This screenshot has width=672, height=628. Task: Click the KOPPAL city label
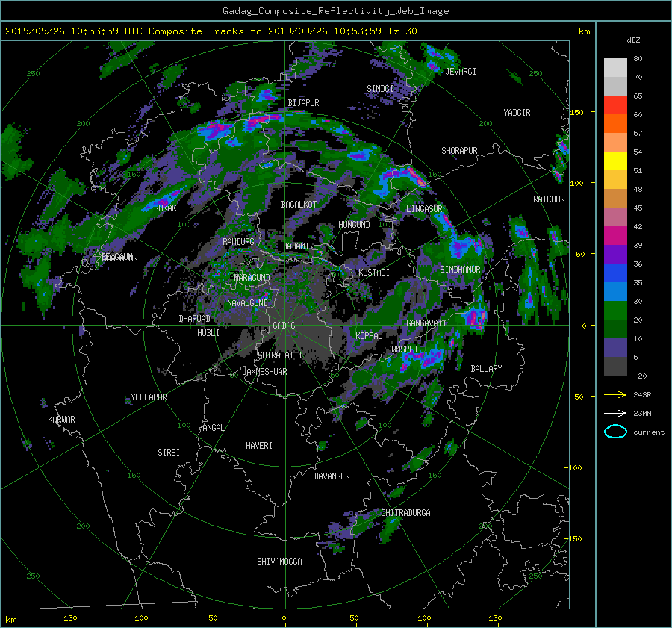369,336
